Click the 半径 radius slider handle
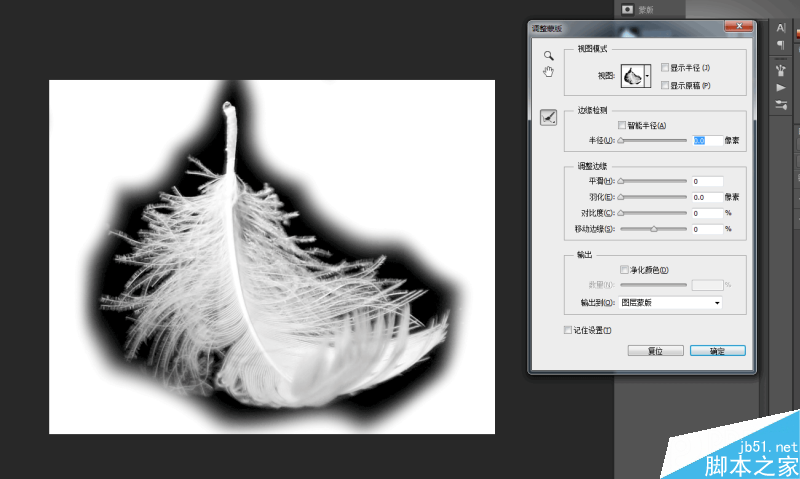 (620, 140)
